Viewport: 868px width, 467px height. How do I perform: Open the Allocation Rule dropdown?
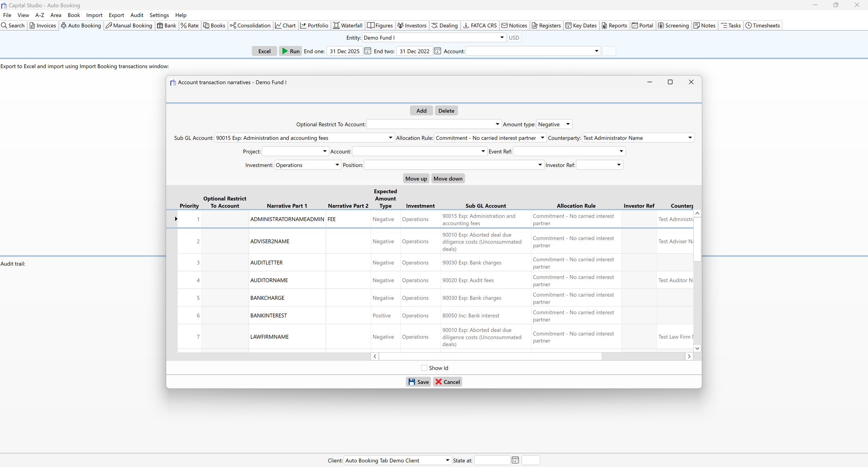[x=542, y=138]
